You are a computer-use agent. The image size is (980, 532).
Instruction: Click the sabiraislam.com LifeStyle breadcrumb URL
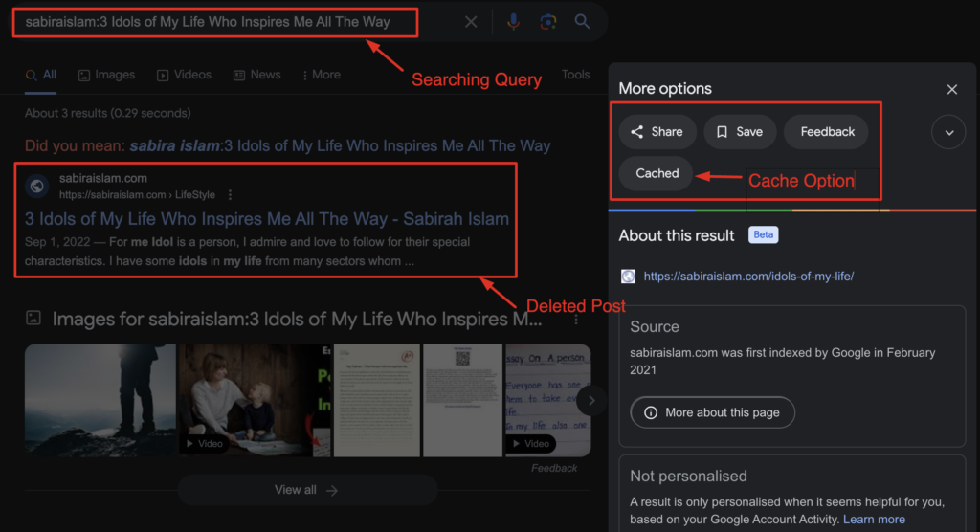[x=137, y=195]
